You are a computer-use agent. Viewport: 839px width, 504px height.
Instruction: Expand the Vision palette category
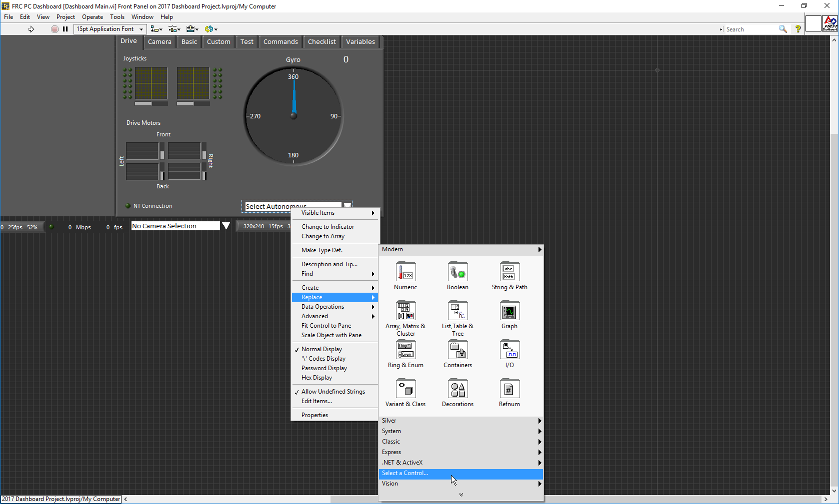[461, 484]
